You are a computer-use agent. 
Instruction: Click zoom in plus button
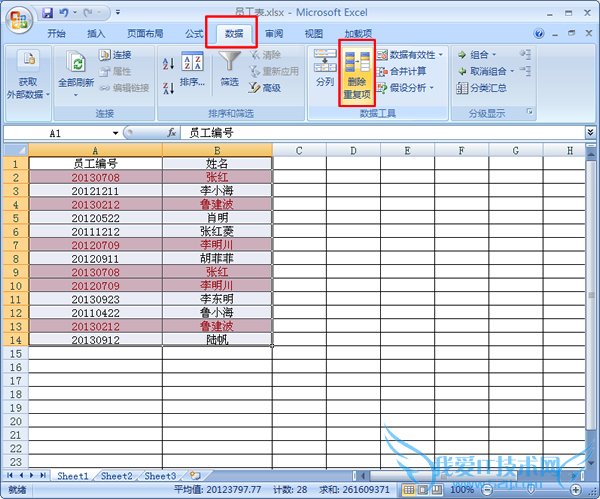576,489
